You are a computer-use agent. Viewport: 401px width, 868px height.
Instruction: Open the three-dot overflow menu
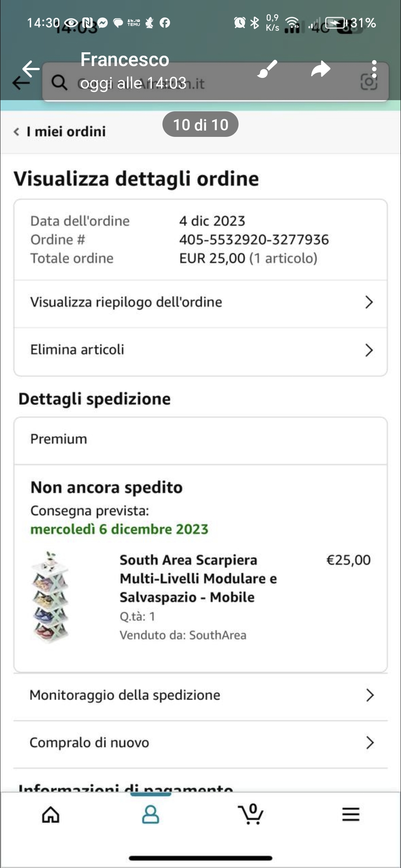click(374, 69)
